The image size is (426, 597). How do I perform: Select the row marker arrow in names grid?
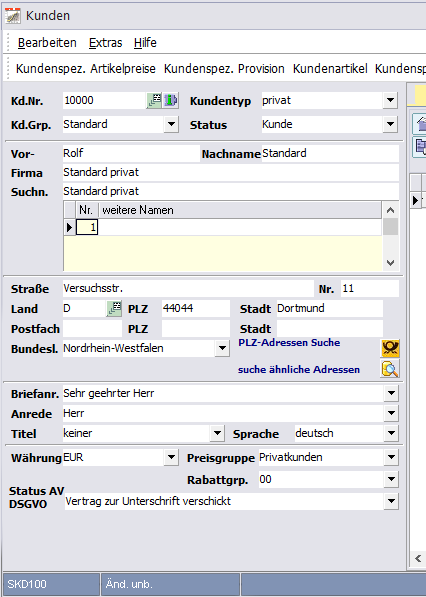click(69, 228)
